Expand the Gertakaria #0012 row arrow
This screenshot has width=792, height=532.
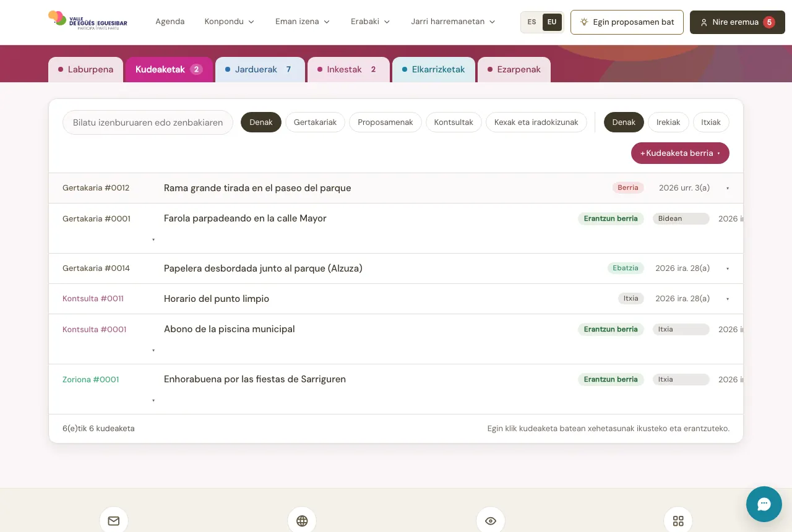[728, 188]
